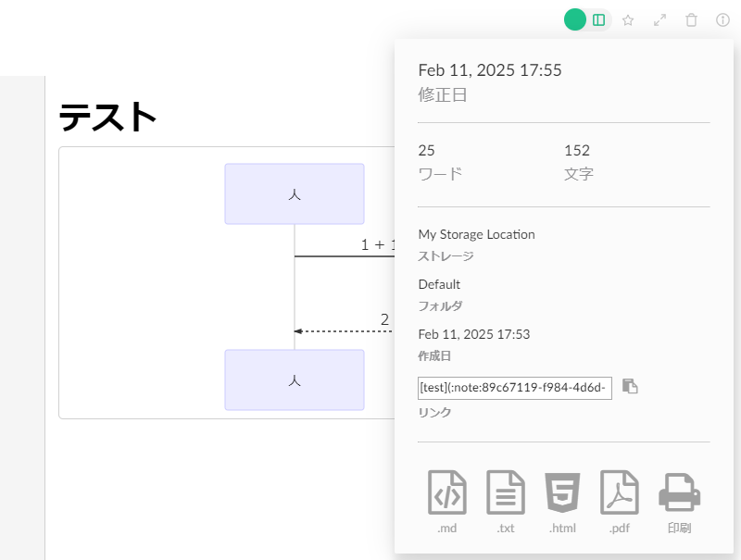741x560 pixels.
Task: Click the リンク label
Action: 434,413
